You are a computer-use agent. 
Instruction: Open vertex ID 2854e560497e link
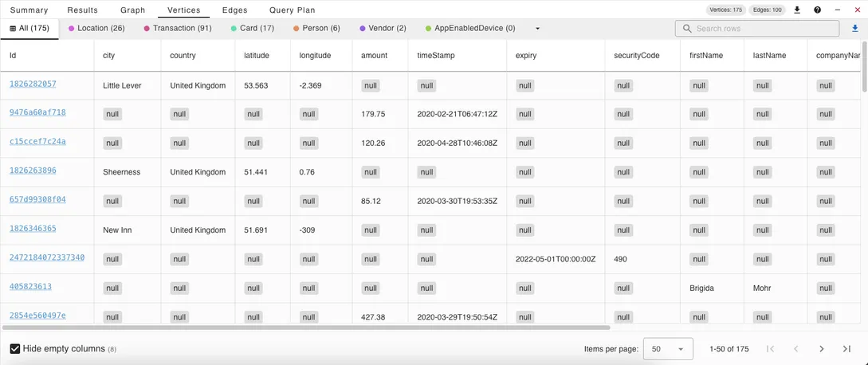coord(37,315)
